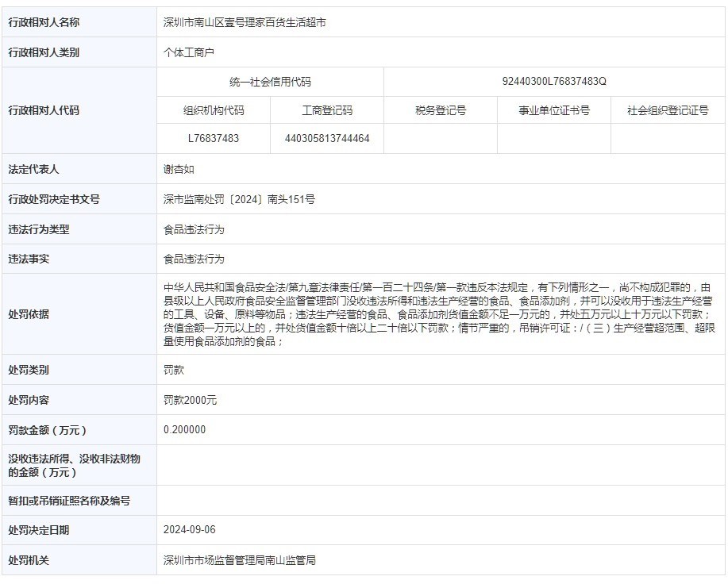The width and height of the screenshot is (728, 584).
Task: Select the 暂扣或吊销证照名称及编号 row label
Action: click(x=69, y=501)
